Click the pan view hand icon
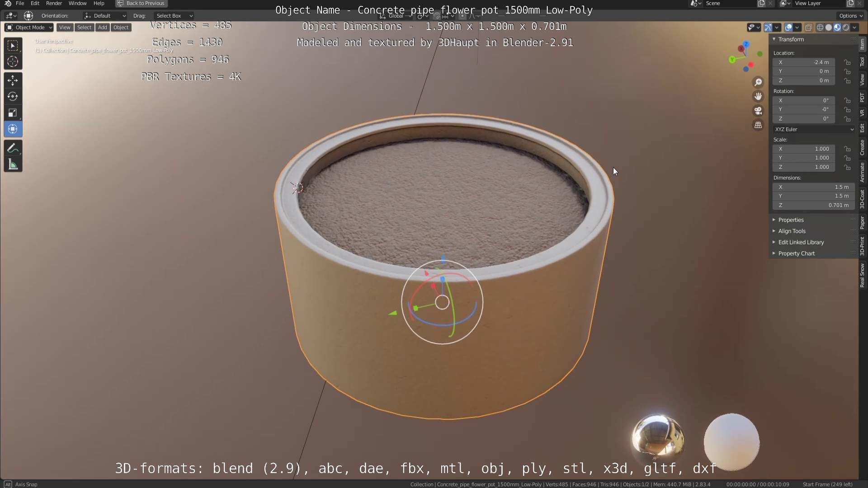This screenshot has height=488, width=868. coord(758,96)
